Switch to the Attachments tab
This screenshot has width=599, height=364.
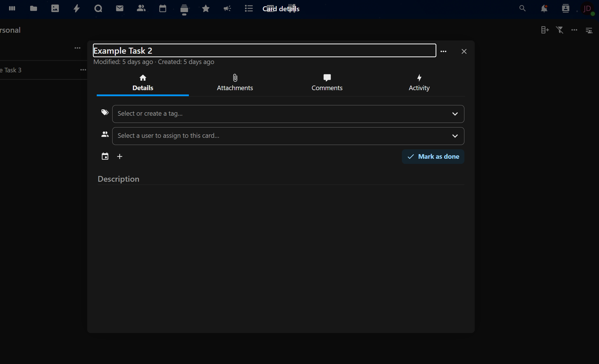pos(235,83)
